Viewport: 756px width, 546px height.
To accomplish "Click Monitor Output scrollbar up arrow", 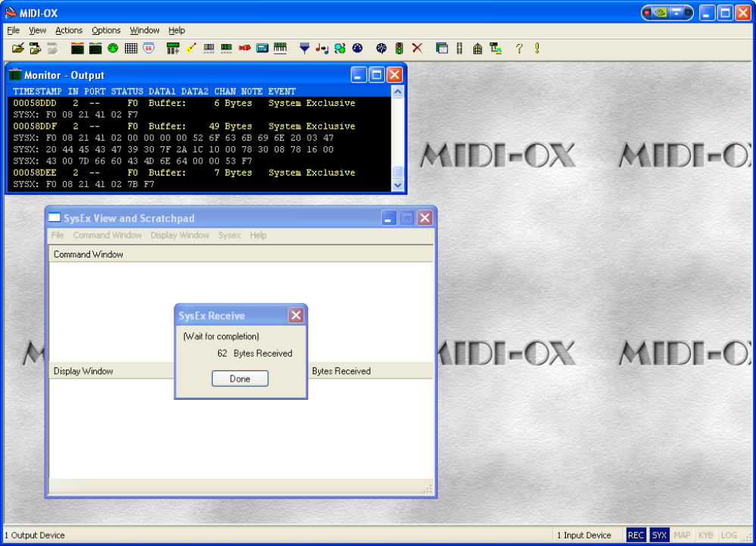I will tap(398, 92).
